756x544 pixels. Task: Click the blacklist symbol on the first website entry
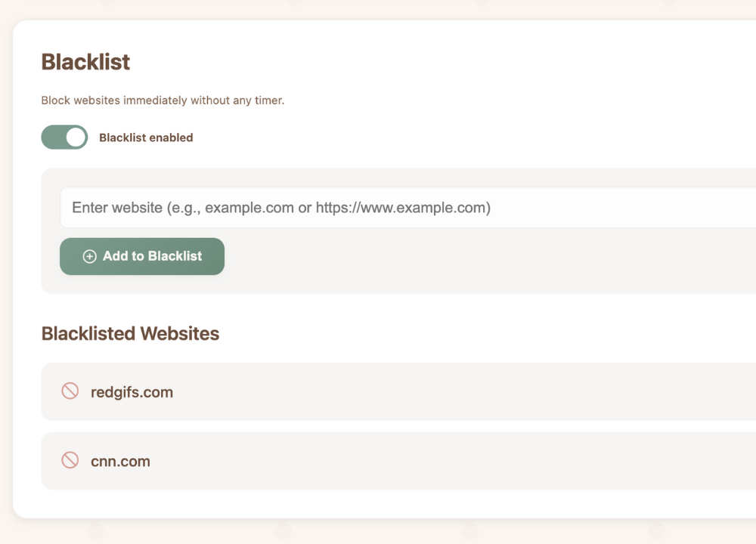[x=70, y=391]
